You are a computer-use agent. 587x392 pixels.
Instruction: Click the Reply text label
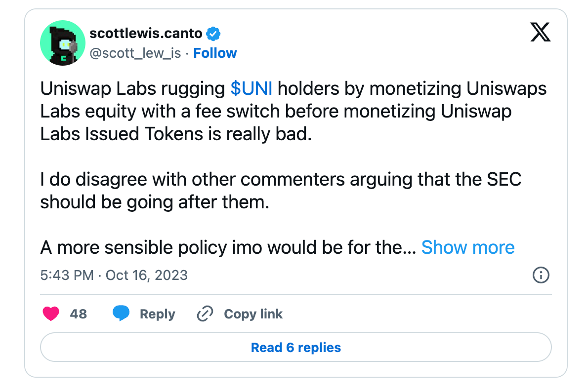[157, 314]
